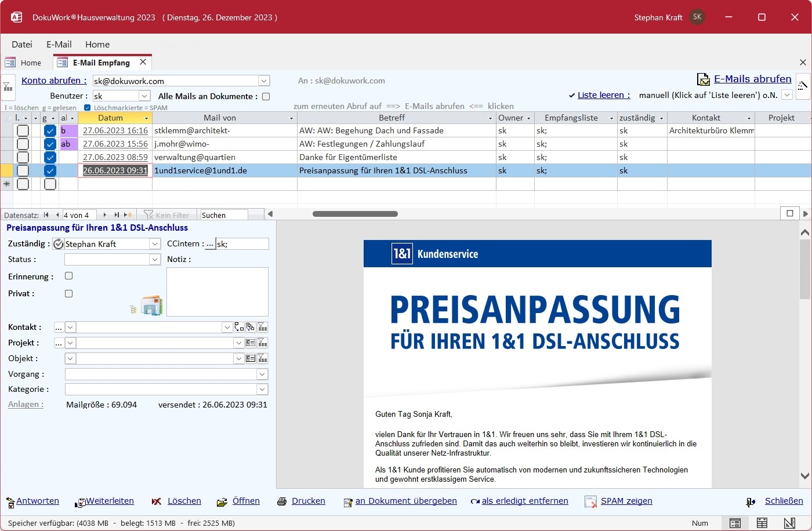Click the filter list icon in Kontakt row
The width and height of the screenshot is (812, 531).
pyautogui.click(x=262, y=327)
